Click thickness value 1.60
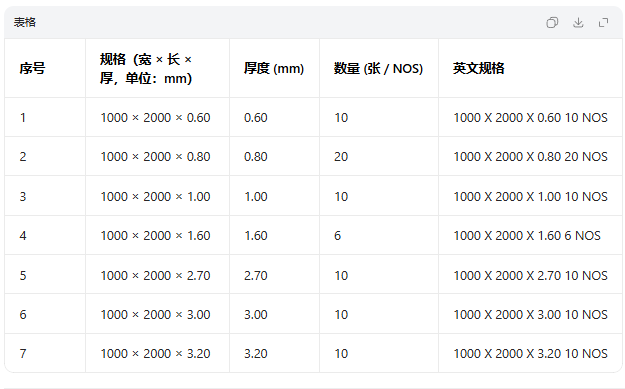 pyautogui.click(x=256, y=236)
